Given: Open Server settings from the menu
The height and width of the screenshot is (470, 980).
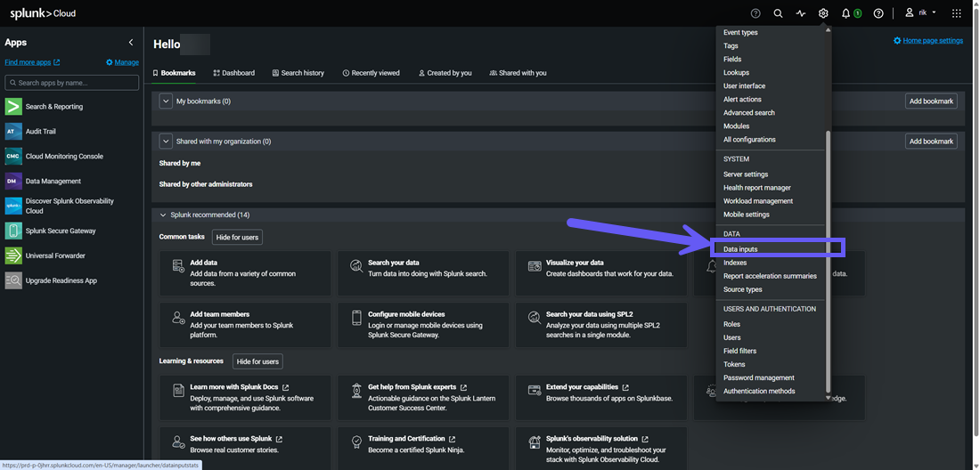Looking at the screenshot, I should [x=746, y=174].
